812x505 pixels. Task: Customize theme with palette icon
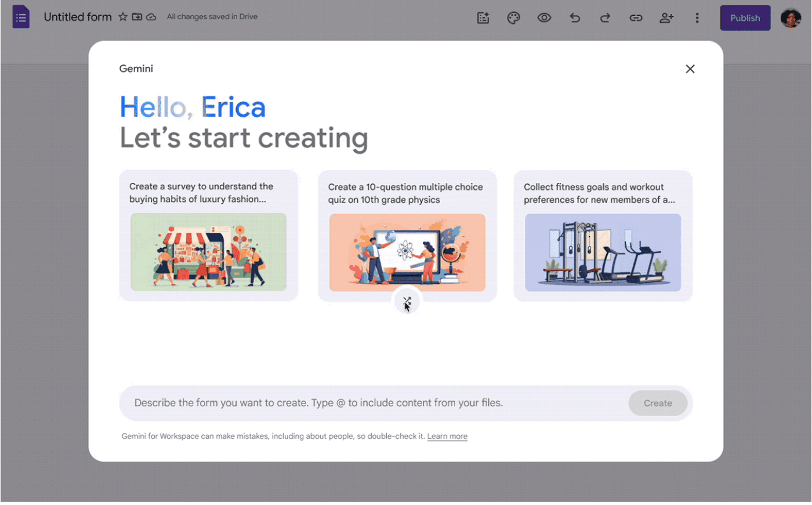pos(513,18)
